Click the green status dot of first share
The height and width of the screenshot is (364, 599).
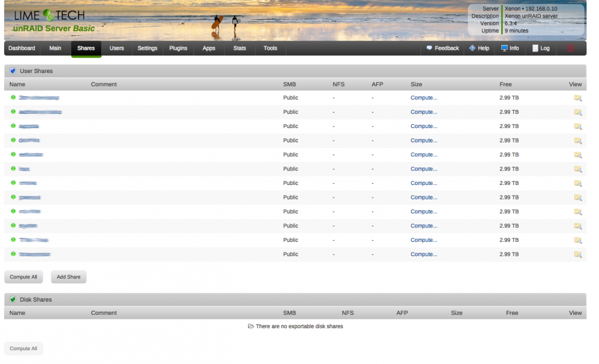click(13, 98)
